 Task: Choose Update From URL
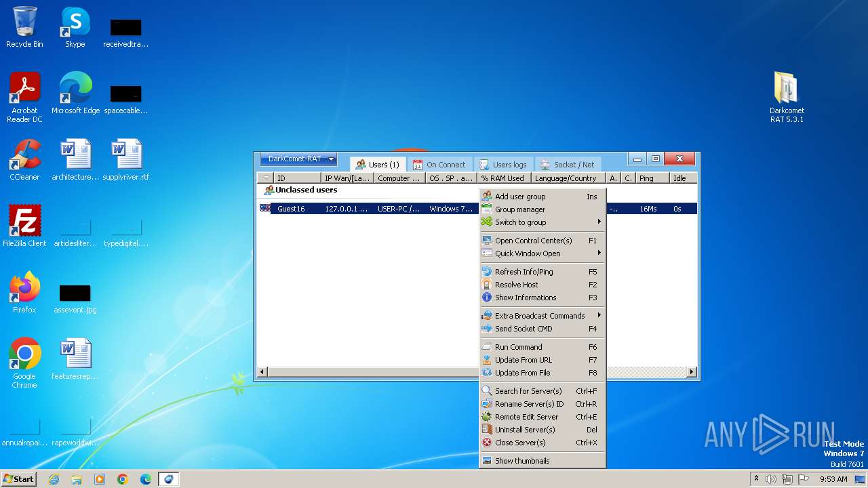coord(542,360)
